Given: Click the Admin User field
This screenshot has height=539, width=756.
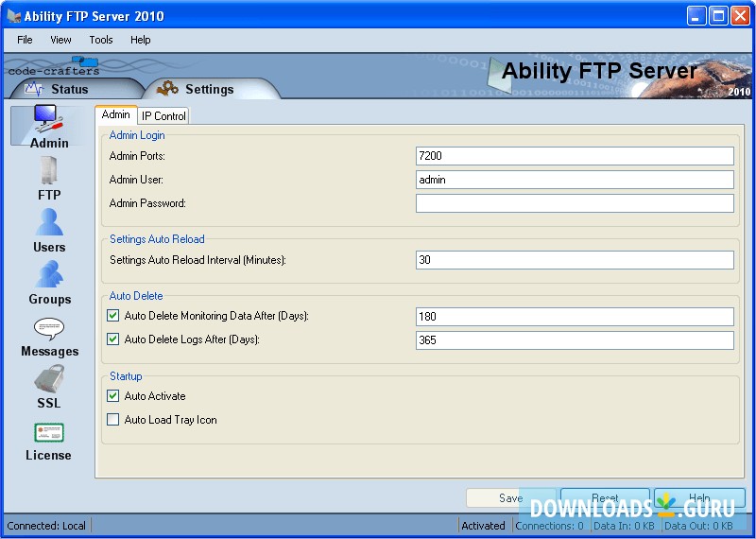Looking at the screenshot, I should (x=575, y=180).
